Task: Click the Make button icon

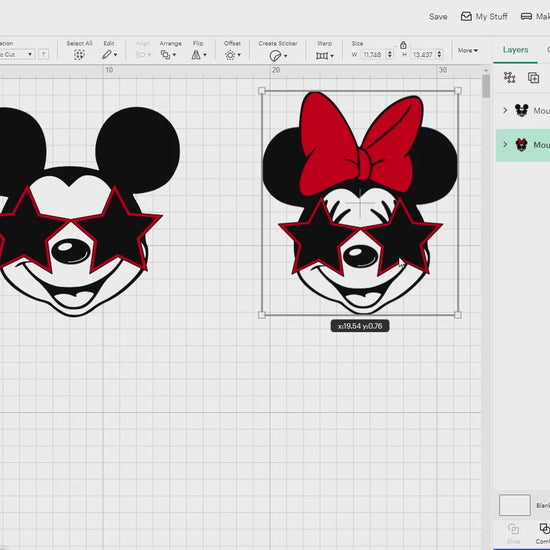Action: pyautogui.click(x=526, y=16)
